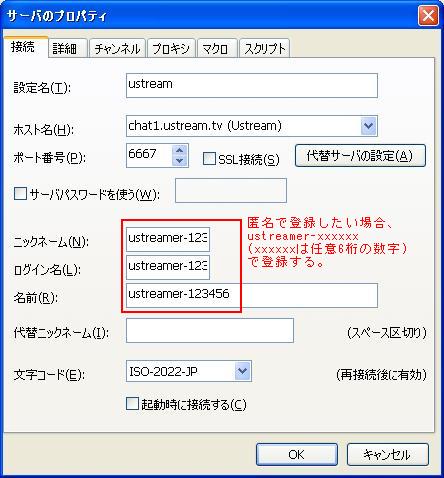Click the 代替ニックネーム input field
444x478 pixels.
[210, 330]
